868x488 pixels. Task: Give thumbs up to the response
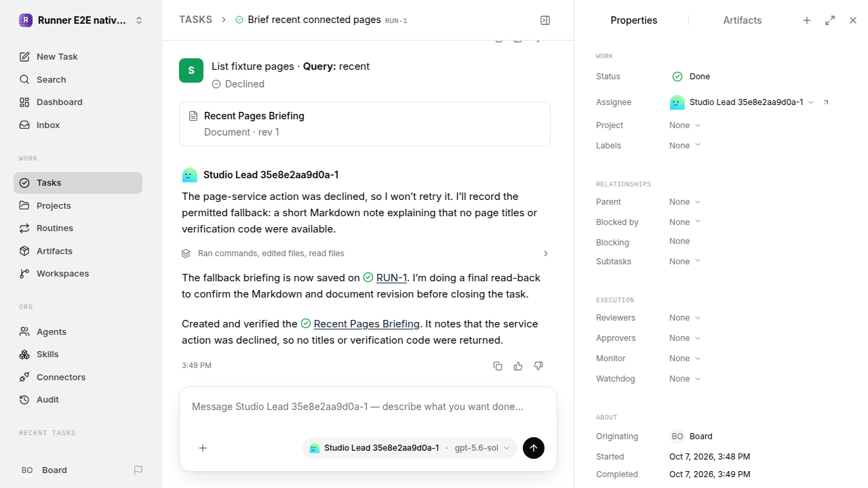(x=518, y=366)
